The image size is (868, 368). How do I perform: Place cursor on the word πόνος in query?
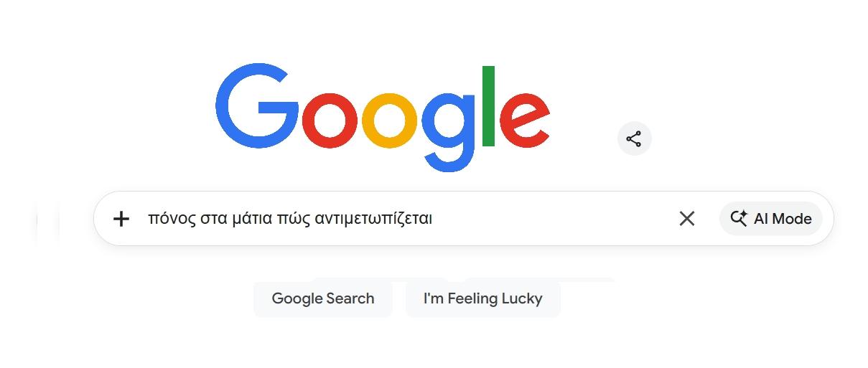[x=172, y=219]
